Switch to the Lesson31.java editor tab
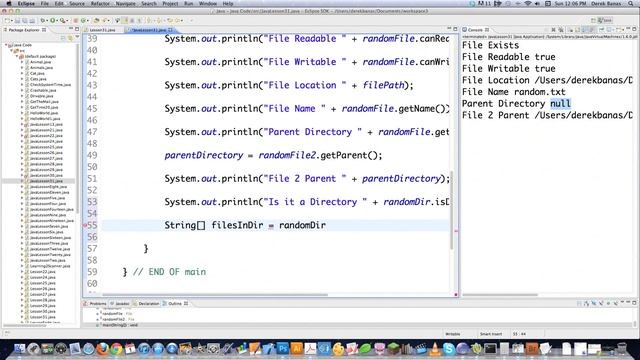The width and height of the screenshot is (640, 360). [102, 30]
